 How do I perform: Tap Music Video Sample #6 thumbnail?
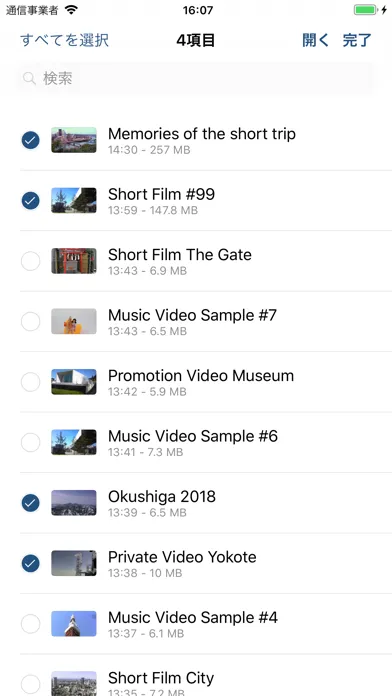pos(74,442)
